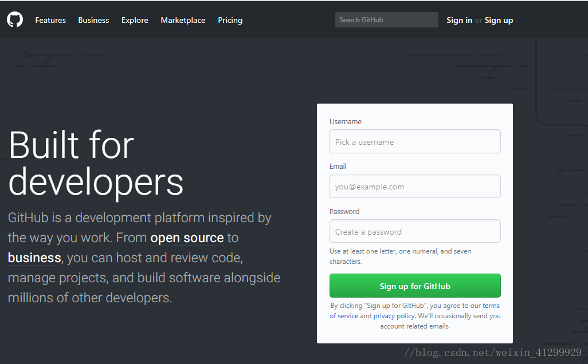This screenshot has width=588, height=364.
Task: Click the password requirements hint text
Action: 400,256
